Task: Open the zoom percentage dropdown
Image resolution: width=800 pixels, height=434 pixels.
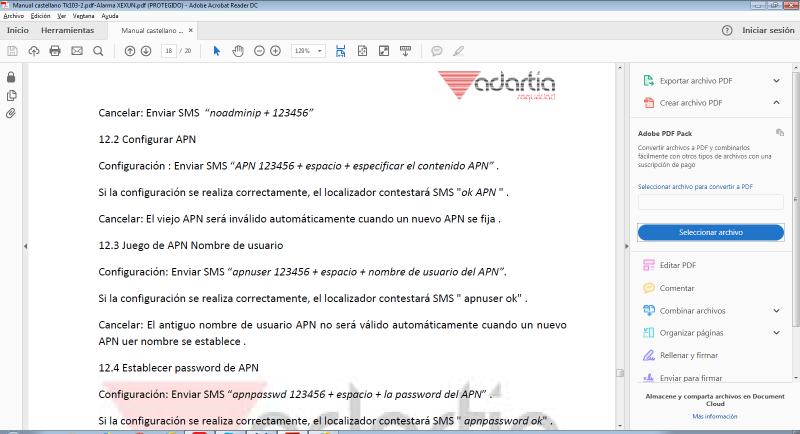Action: pyautogui.click(x=305, y=51)
